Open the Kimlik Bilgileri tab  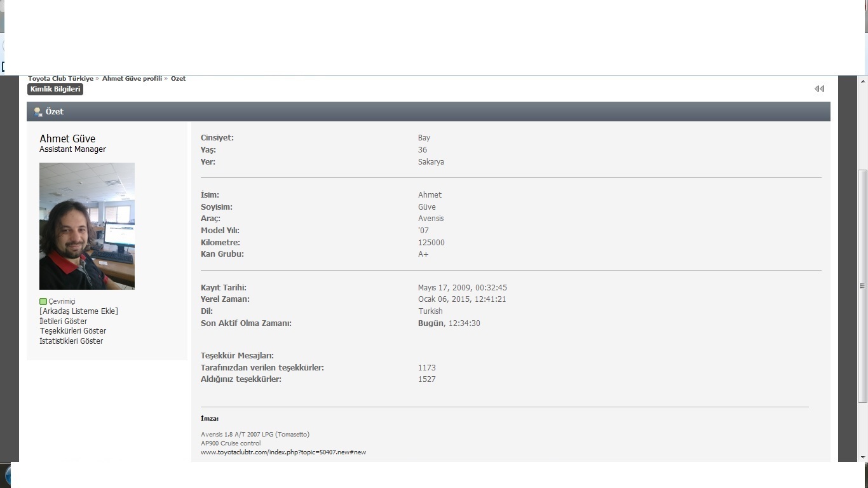point(55,90)
